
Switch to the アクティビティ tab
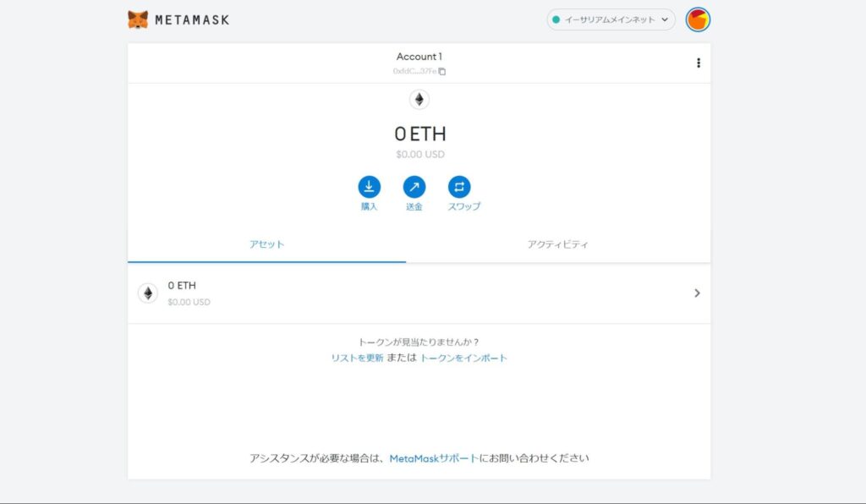click(558, 244)
